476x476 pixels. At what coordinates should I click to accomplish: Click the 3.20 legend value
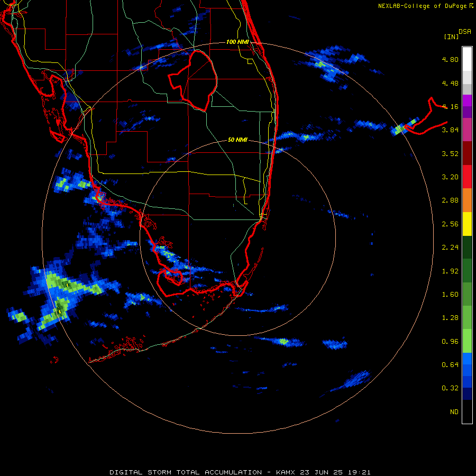450,177
